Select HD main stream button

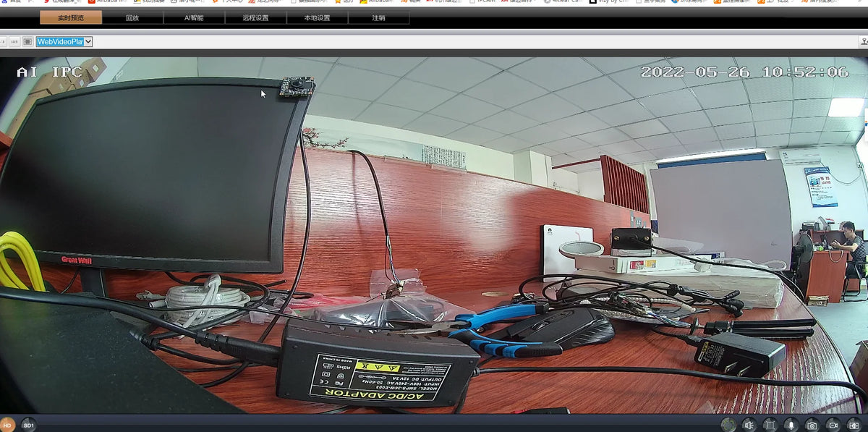tap(7, 425)
